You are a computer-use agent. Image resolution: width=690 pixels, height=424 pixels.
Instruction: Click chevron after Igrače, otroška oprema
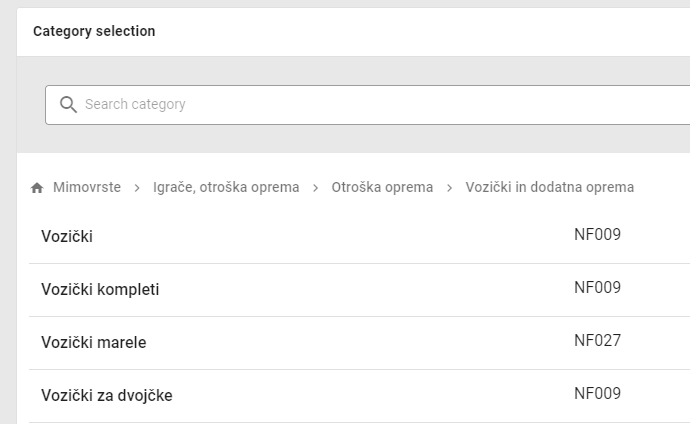315,188
